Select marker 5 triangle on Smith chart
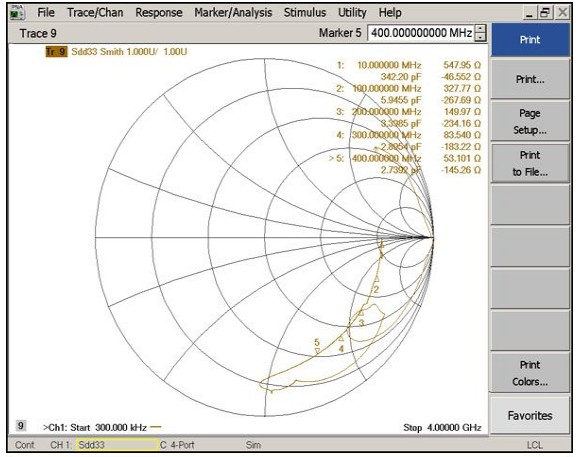Viewport: 587px width, 457px height. point(317,351)
